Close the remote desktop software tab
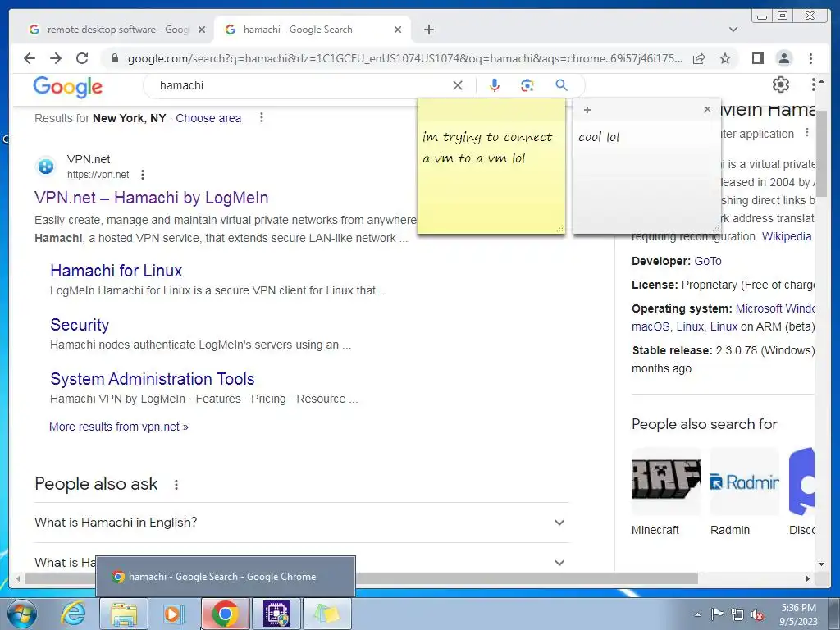Screen dimensions: 840x630 point(202,30)
